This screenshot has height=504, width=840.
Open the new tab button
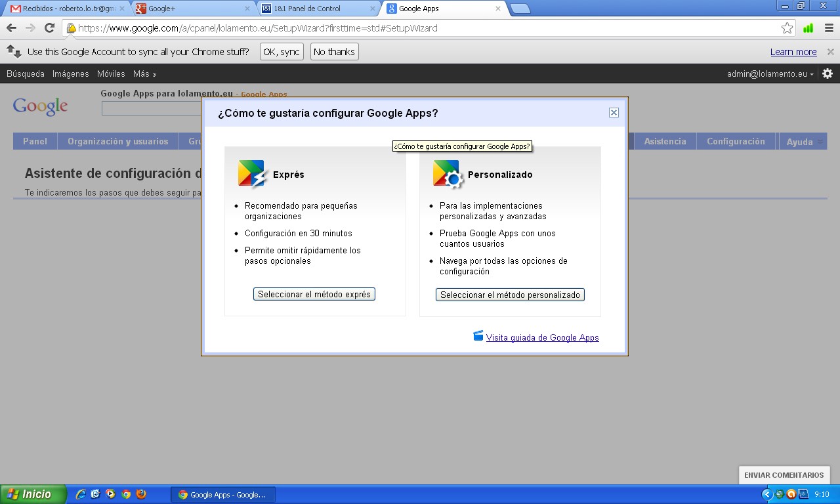[520, 9]
